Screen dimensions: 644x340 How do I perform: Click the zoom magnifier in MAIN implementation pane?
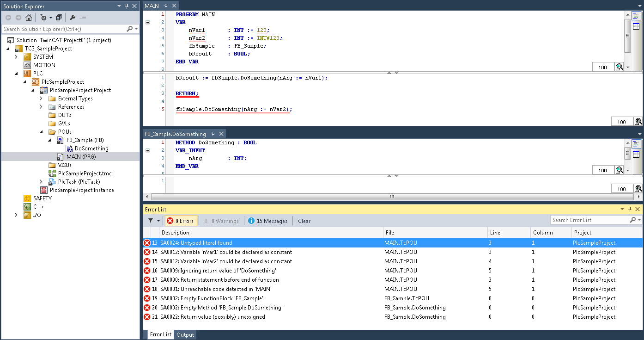coord(638,122)
